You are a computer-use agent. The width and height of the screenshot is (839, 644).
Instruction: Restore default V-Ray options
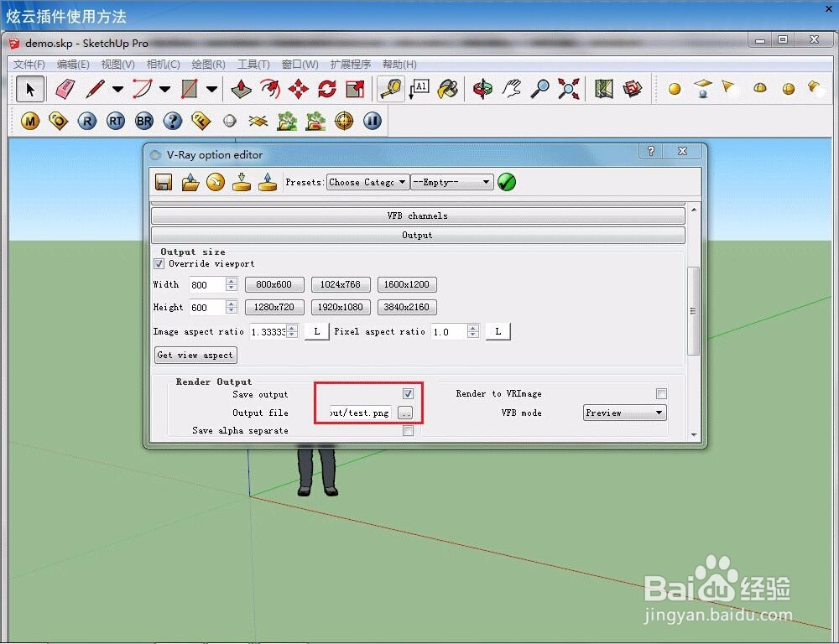tap(216, 183)
